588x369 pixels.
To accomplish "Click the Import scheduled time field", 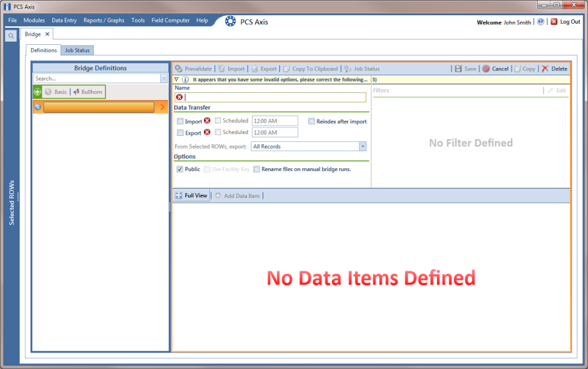I will tap(275, 121).
